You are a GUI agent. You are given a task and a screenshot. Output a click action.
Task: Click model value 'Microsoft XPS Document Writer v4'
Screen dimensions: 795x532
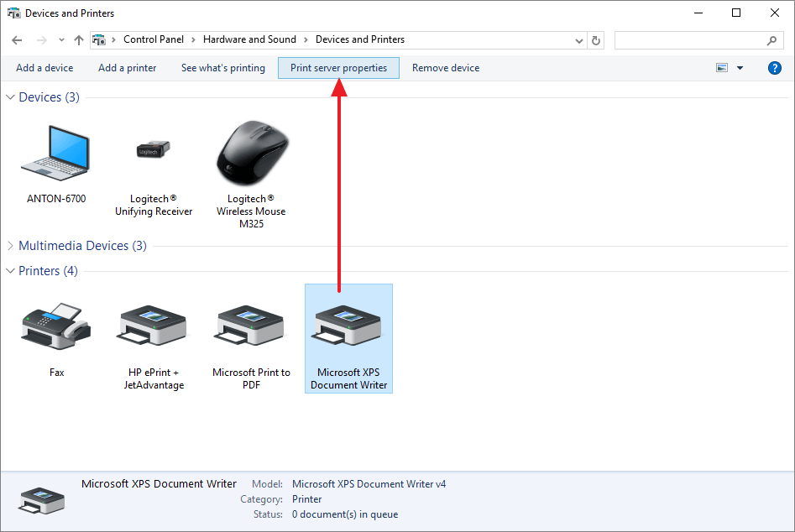369,484
